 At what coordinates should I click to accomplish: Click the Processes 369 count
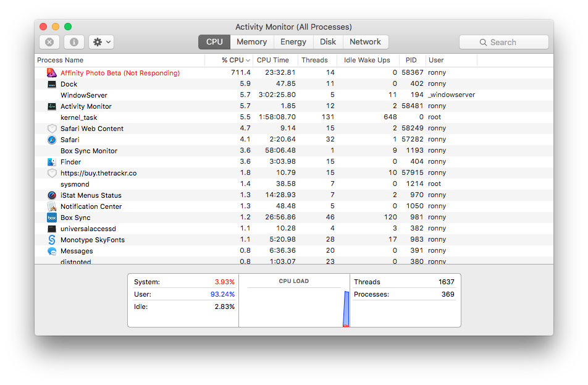(x=448, y=294)
